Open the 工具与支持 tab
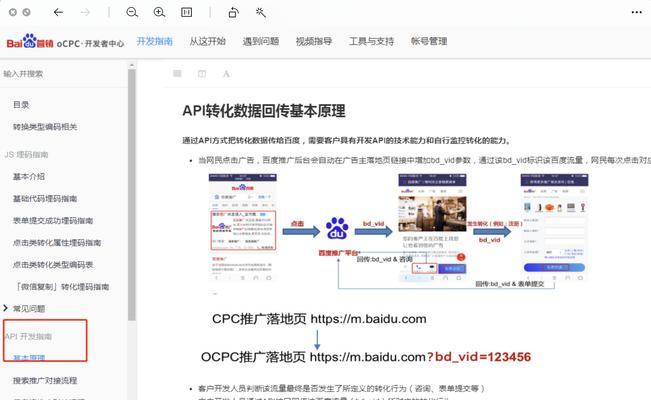 [x=371, y=41]
